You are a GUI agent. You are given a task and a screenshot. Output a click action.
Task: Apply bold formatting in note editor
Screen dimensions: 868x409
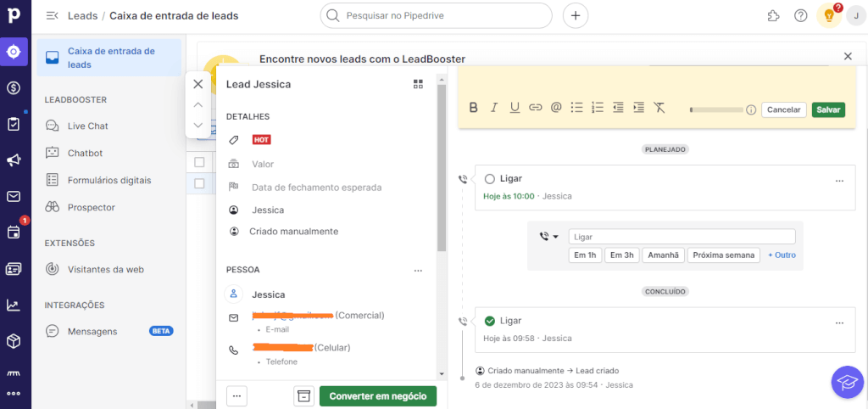coord(473,108)
